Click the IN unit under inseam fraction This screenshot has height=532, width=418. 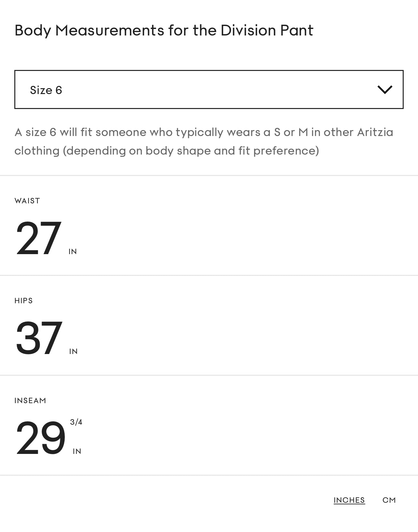[77, 451]
